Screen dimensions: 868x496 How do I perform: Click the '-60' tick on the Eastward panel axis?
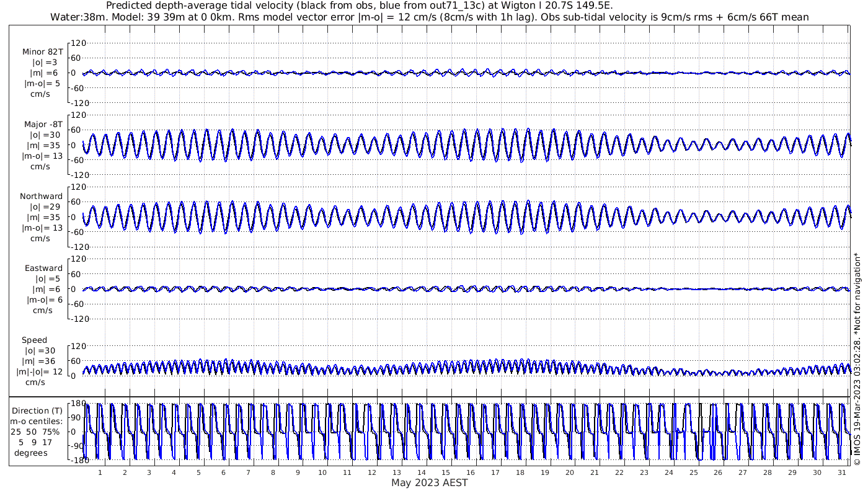78,304
